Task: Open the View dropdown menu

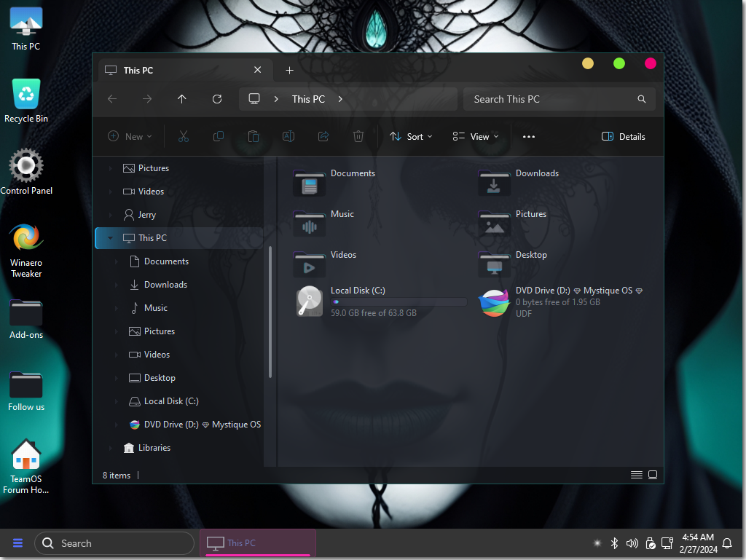Action: [x=476, y=137]
